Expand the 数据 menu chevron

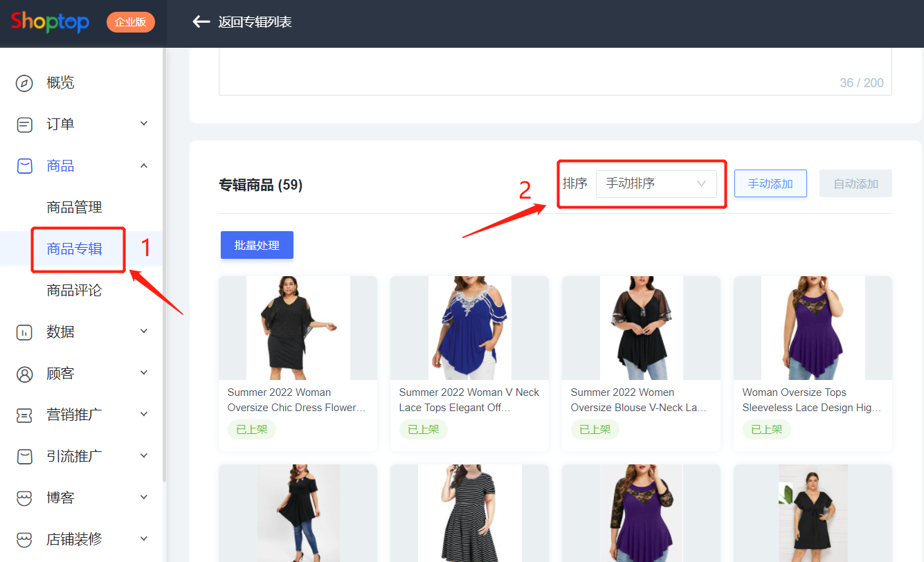[x=144, y=332]
